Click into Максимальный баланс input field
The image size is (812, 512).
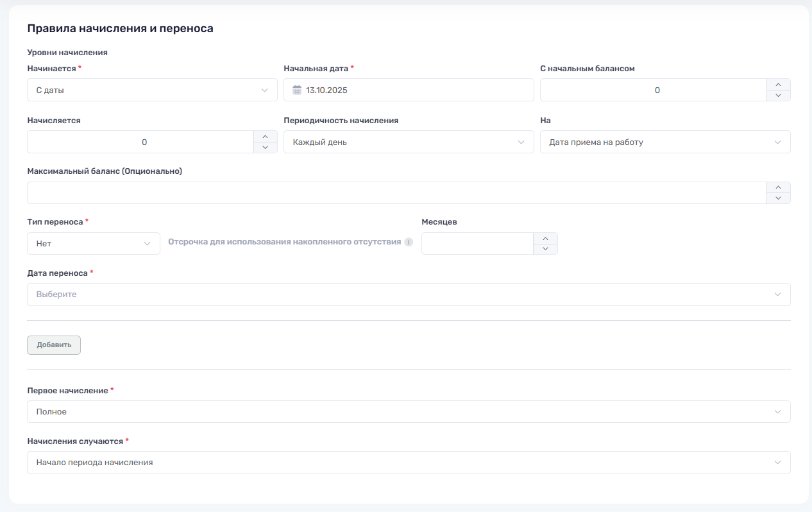tap(396, 193)
